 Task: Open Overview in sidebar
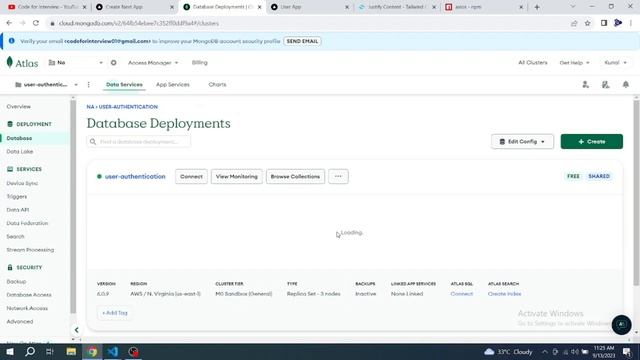click(x=19, y=107)
